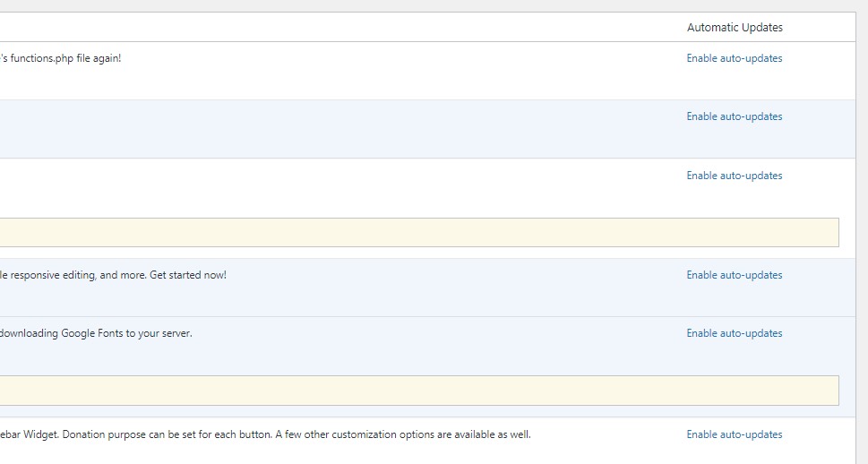Click the "downloading Google Fonts to your server" text

[x=96, y=333]
